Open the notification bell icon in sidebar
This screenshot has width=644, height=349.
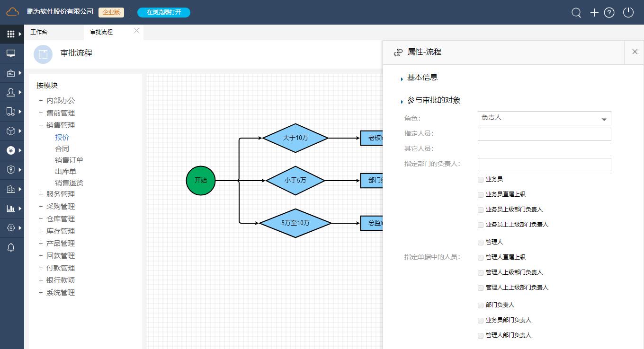pos(10,247)
